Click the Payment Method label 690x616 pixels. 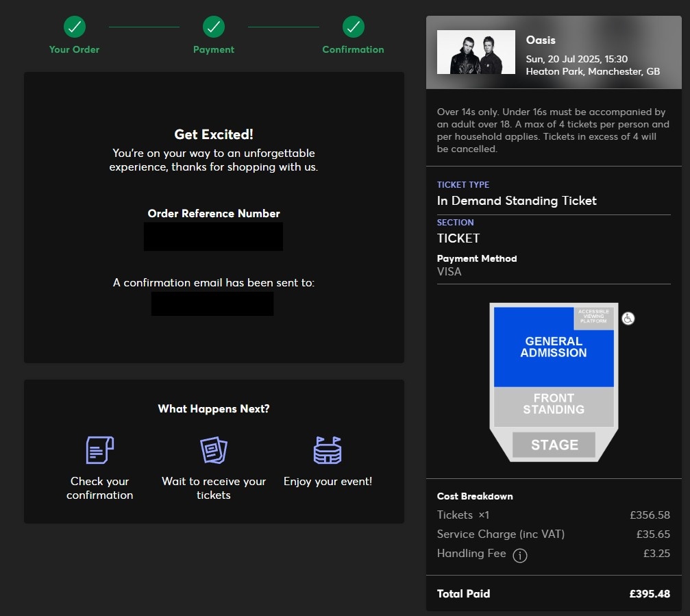coord(477,259)
